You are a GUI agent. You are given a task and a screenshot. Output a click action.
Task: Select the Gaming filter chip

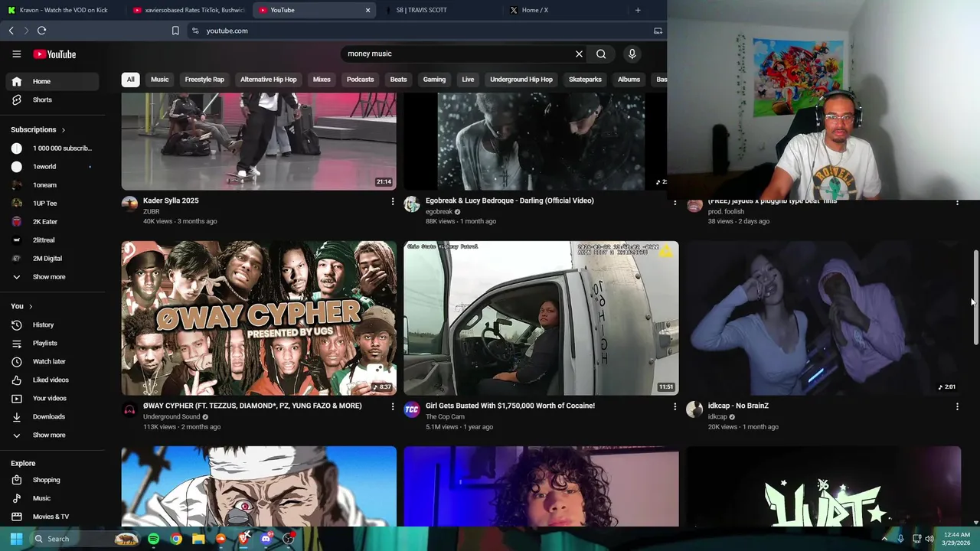point(434,80)
